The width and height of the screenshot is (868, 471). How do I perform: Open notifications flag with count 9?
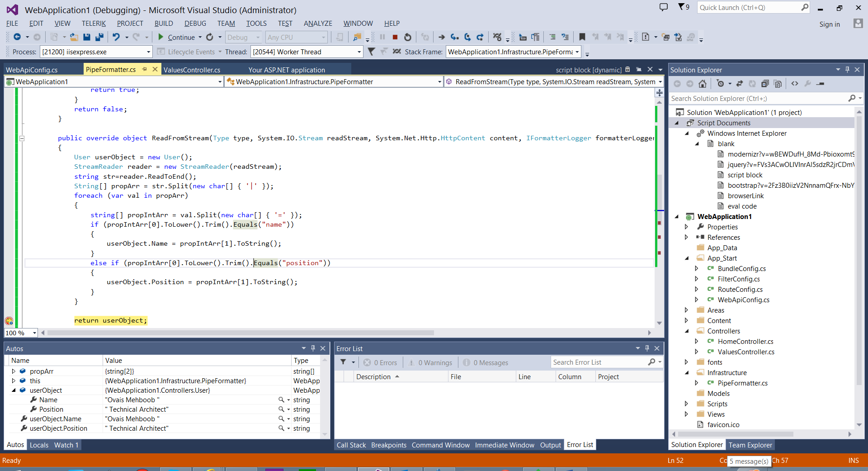[683, 7]
